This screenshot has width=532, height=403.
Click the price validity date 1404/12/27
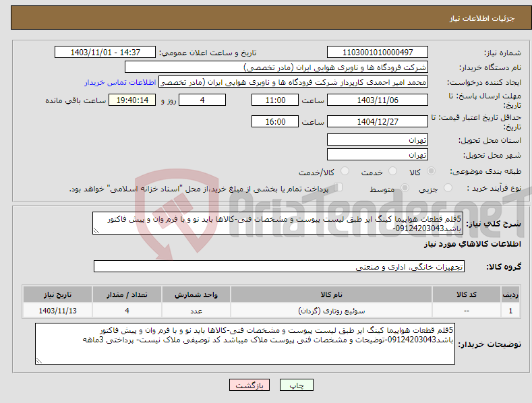378,121
